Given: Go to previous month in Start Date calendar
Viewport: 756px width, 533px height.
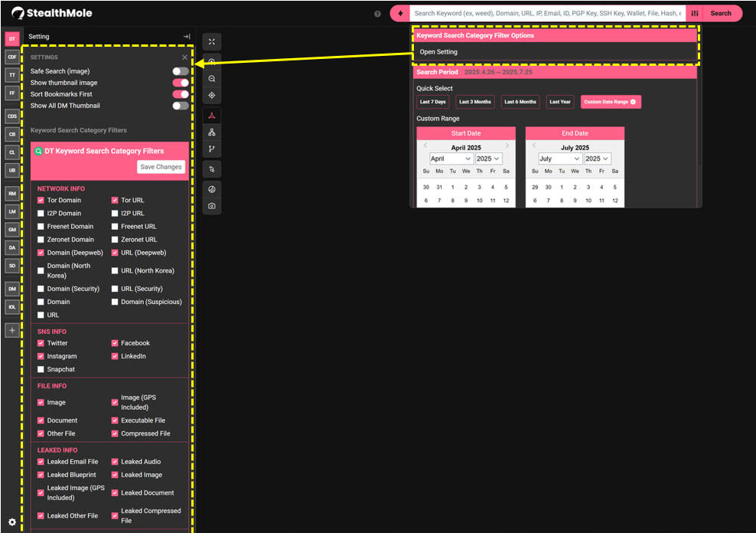Looking at the screenshot, I should click(425, 146).
